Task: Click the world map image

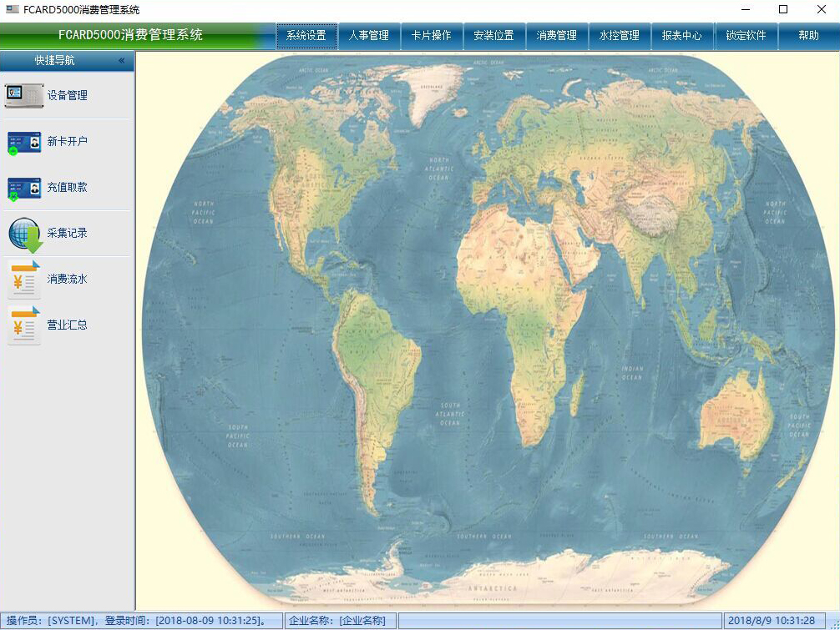Action: tap(488, 330)
